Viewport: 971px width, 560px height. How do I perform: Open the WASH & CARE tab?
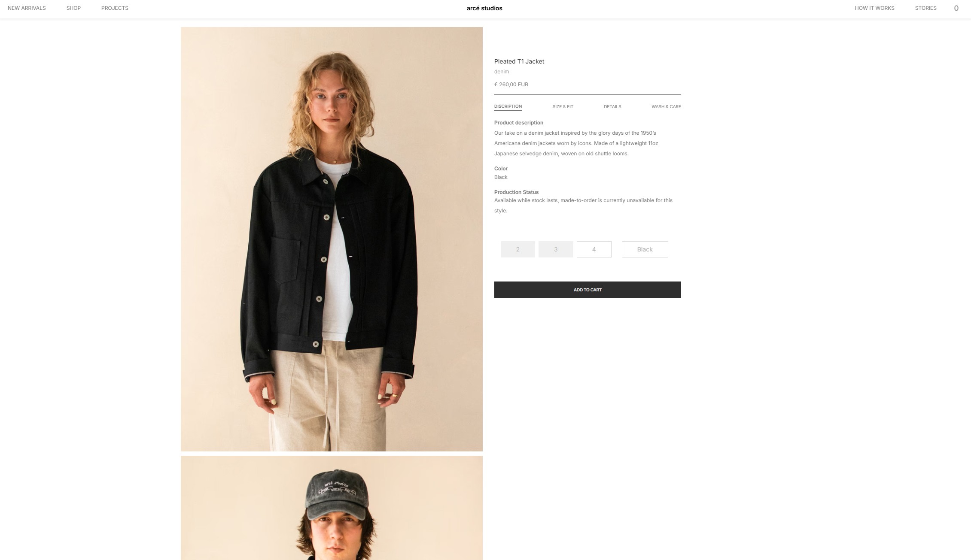pyautogui.click(x=666, y=106)
